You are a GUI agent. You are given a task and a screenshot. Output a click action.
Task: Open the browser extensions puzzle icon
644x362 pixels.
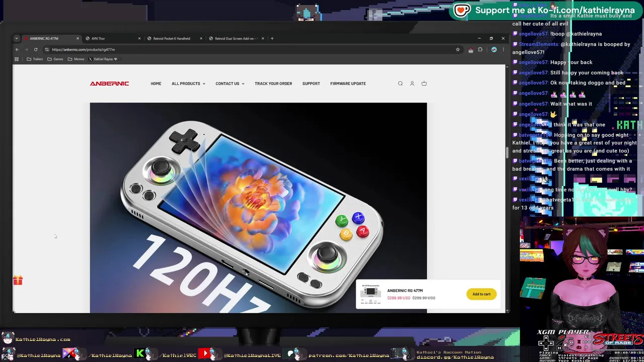[480, 49]
